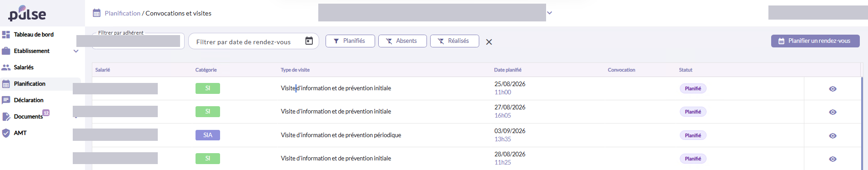Viewport: 868px width, 170px height.
Task: Click the Etablissement briefcase icon
Action: click(x=6, y=51)
